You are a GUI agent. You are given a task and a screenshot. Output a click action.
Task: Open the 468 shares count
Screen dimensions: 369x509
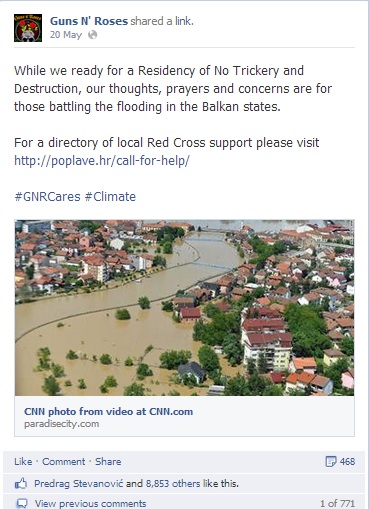347,462
